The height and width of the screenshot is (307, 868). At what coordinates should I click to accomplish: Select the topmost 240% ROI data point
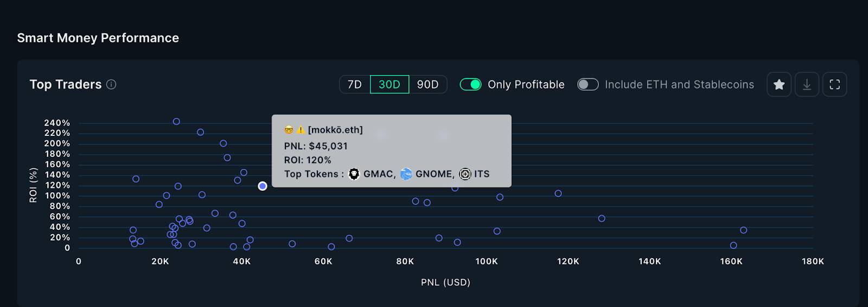tap(176, 122)
